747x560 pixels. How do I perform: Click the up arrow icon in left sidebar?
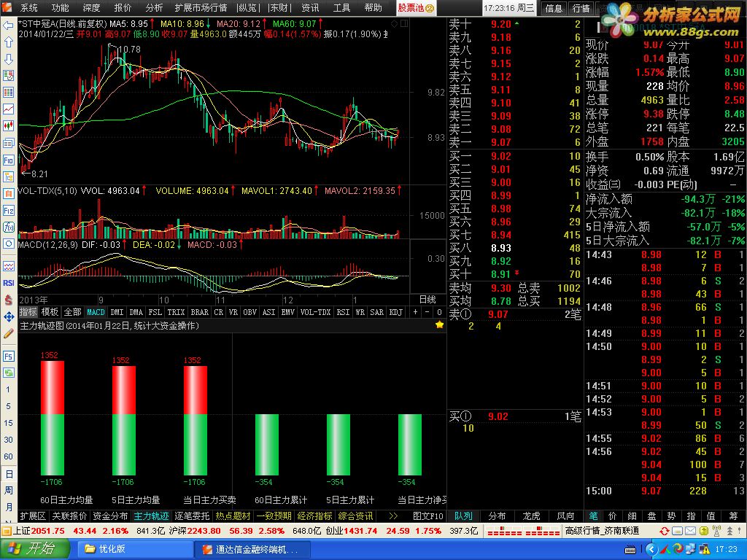8,42
